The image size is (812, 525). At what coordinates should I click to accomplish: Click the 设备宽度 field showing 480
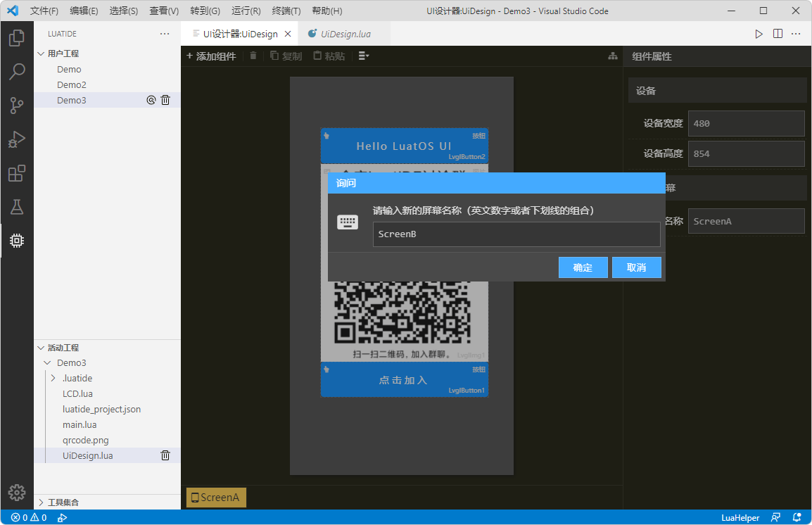tap(746, 123)
